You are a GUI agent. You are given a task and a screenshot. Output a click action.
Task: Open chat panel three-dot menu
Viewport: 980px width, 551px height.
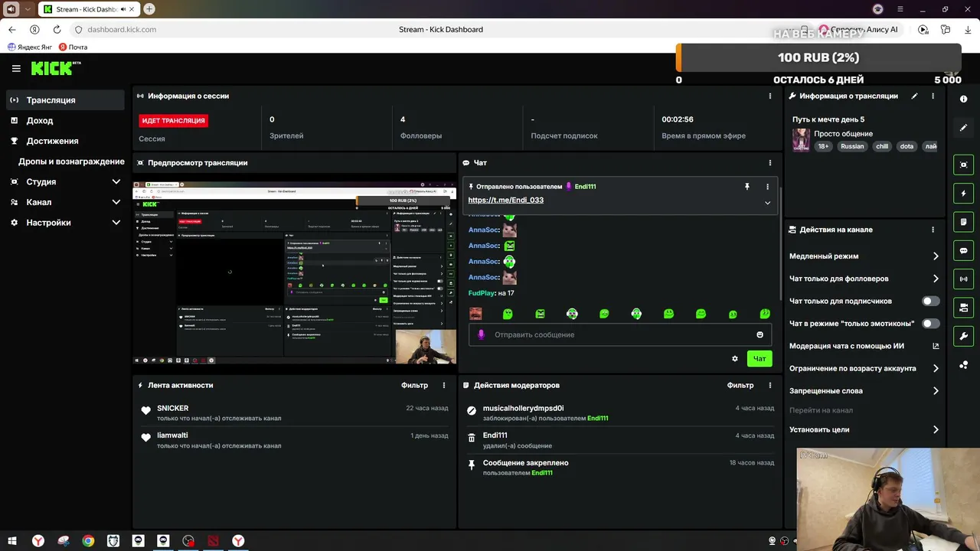pyautogui.click(x=770, y=162)
